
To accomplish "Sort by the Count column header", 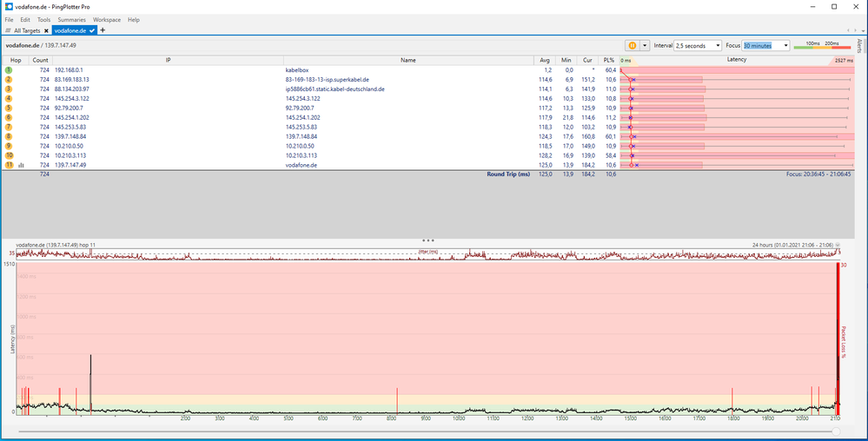I will click(x=41, y=60).
